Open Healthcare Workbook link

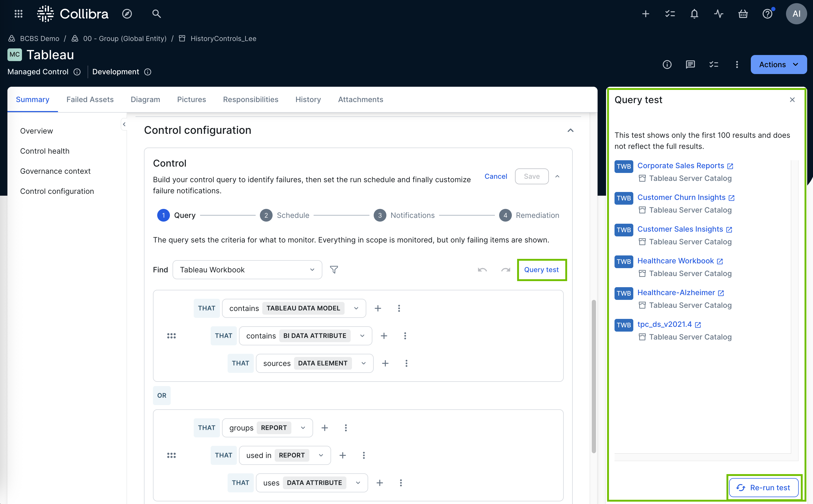(676, 261)
